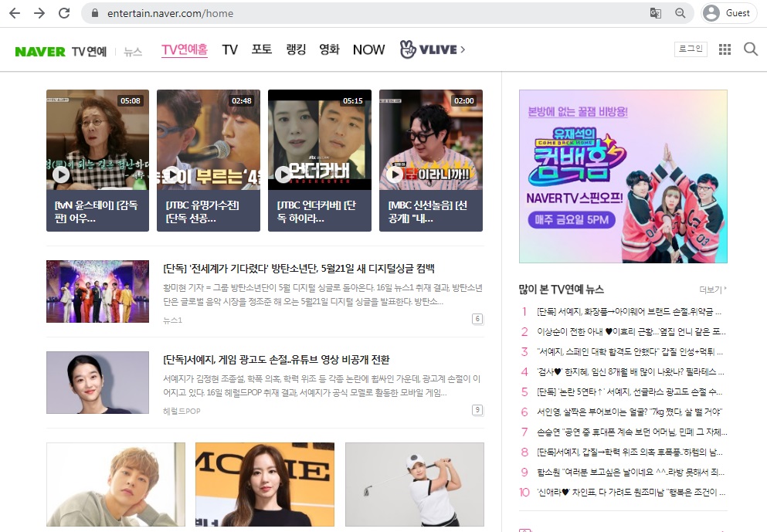Click the browser back arrow
Viewport: 767px width, 532px height.
point(14,13)
